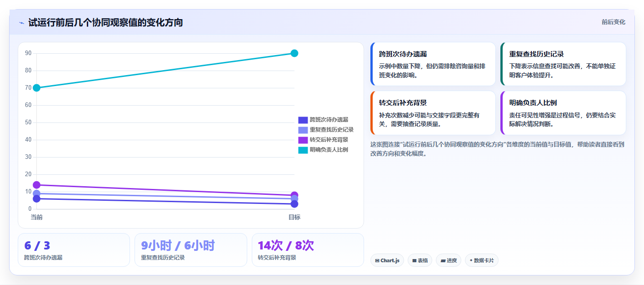The image size is (644, 285).
Task: Click the chart title 试运行前后几个协同观察值的变化方向
Action: 105,22
